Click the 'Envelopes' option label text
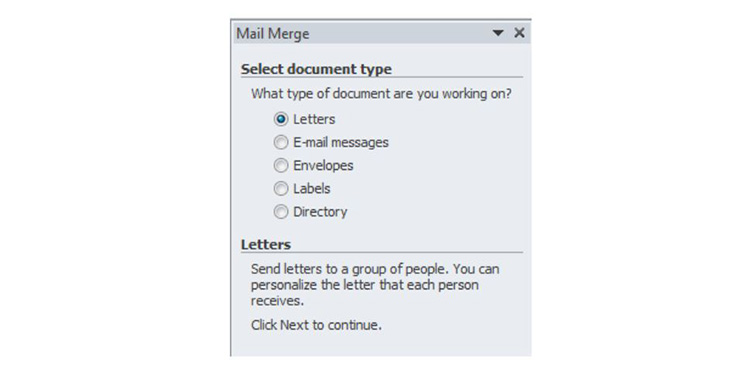The width and height of the screenshot is (750, 370). (x=323, y=165)
